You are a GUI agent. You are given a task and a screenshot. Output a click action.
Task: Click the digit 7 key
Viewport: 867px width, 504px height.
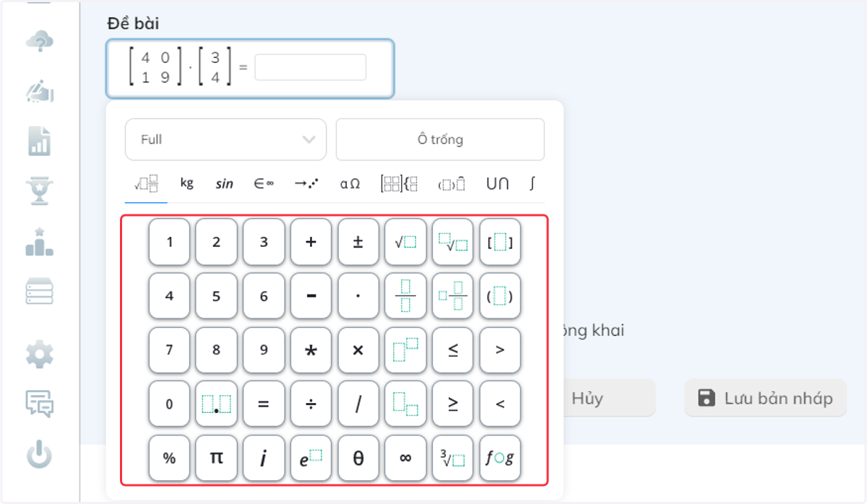[169, 350]
